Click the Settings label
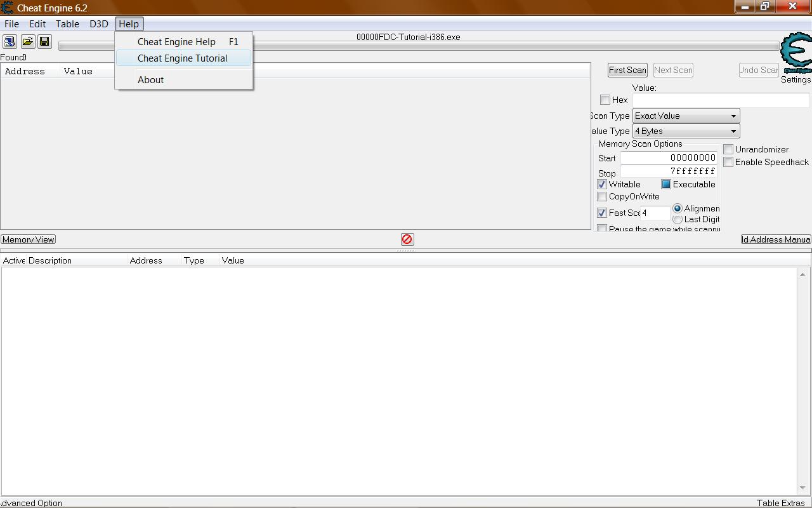 click(x=796, y=80)
